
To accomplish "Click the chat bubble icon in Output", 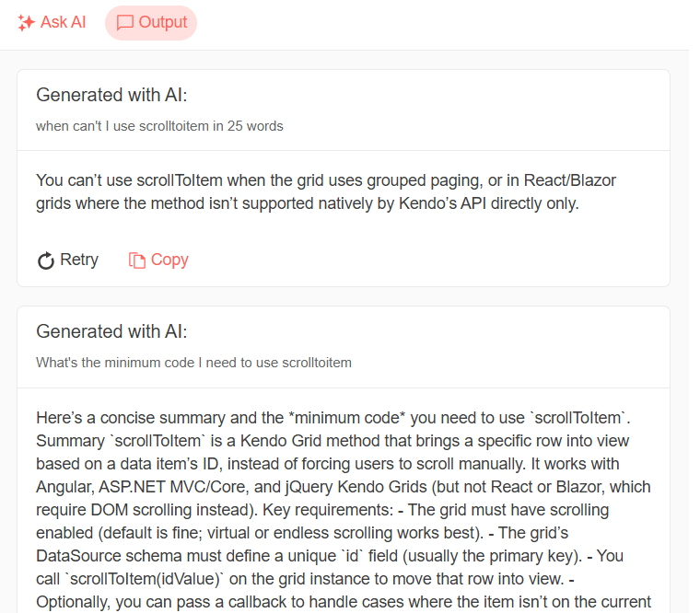I will [125, 23].
